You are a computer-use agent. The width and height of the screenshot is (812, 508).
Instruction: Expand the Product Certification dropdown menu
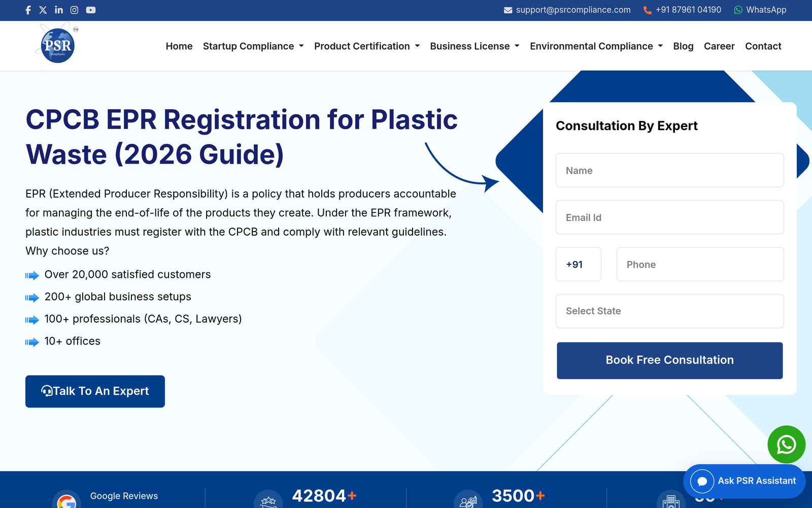(367, 46)
